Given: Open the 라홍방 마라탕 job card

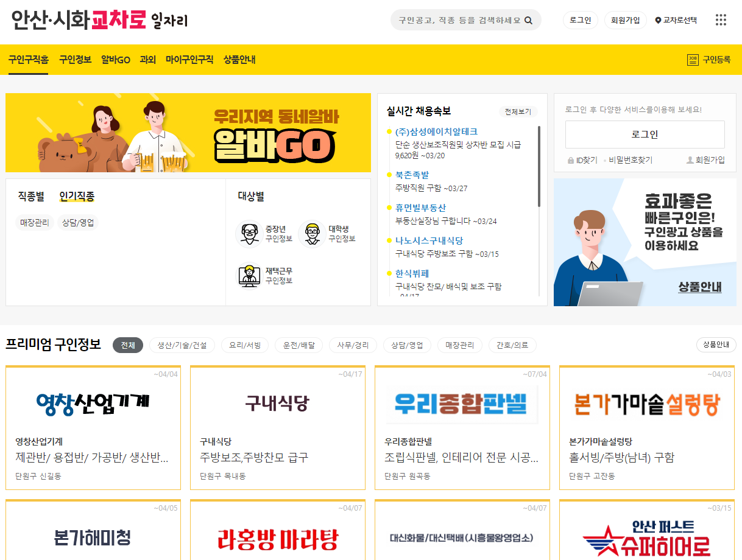Looking at the screenshot, I should (278, 530).
